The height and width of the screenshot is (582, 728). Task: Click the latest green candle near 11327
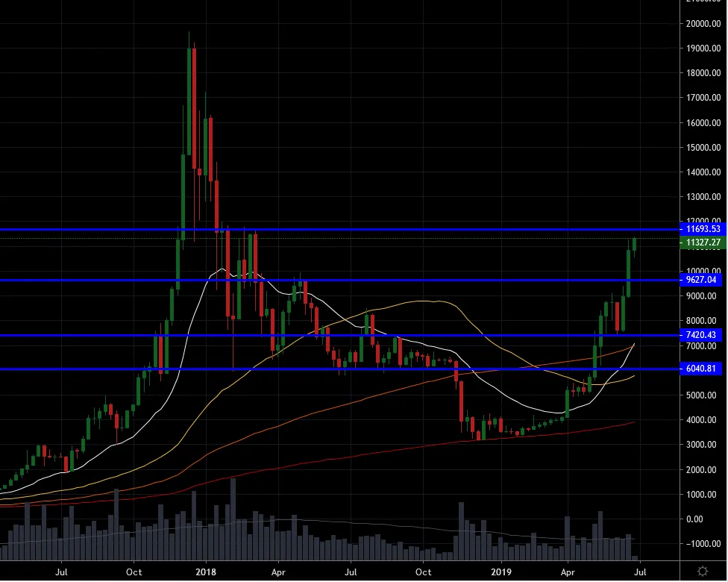click(634, 244)
